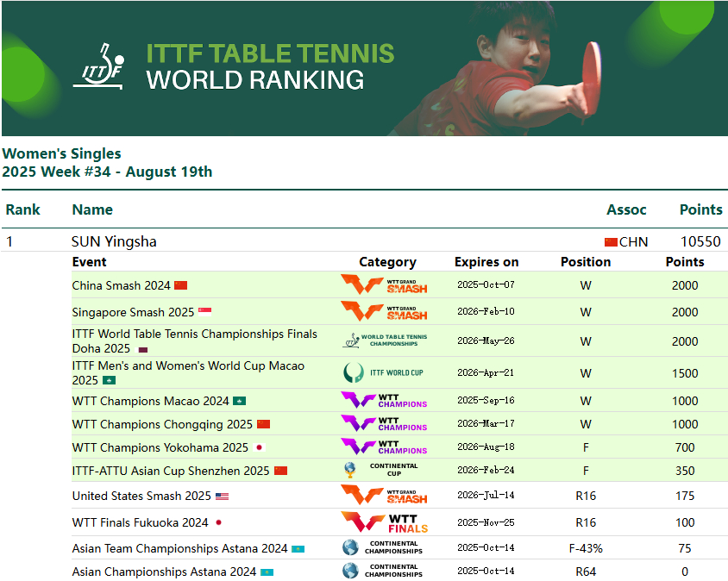Viewport: 728px width, 581px height.
Task: Click the China flag beside China Smash 2024
Action: point(180,285)
